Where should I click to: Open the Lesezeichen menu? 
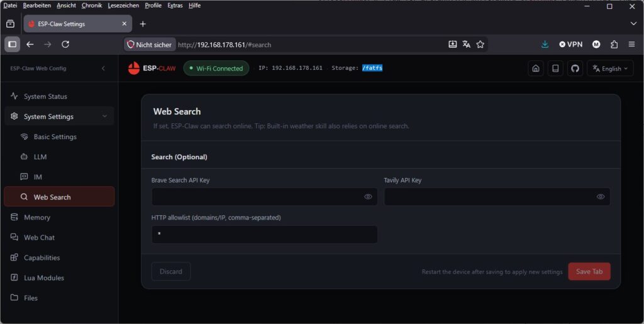click(x=123, y=5)
